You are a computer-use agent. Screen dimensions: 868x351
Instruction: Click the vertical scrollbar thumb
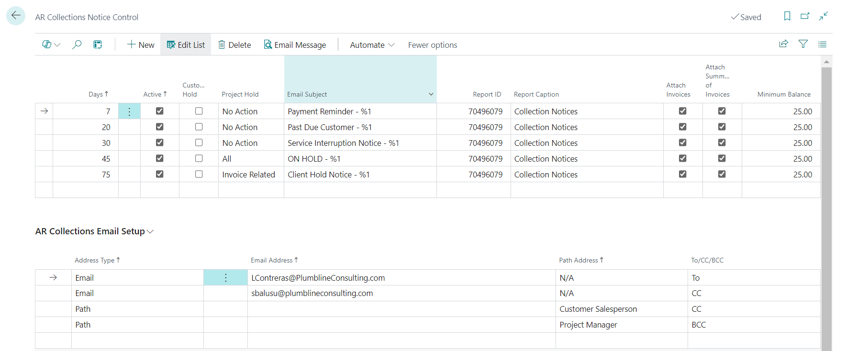click(x=826, y=208)
